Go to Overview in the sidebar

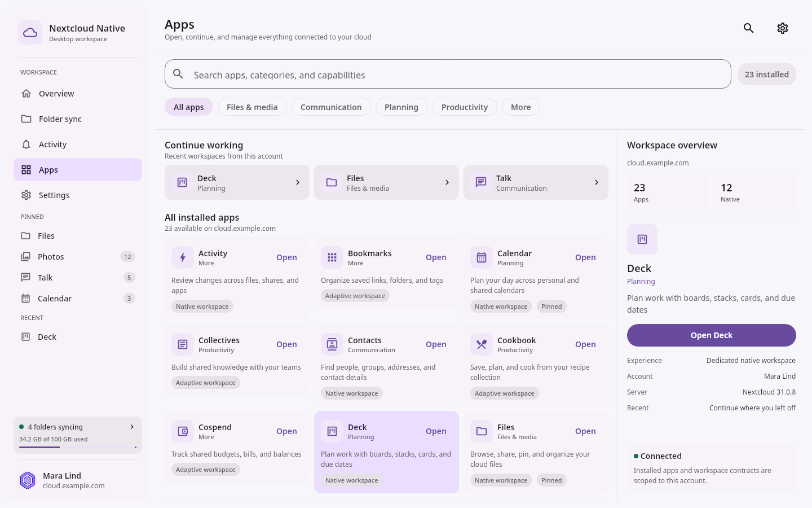78,94
